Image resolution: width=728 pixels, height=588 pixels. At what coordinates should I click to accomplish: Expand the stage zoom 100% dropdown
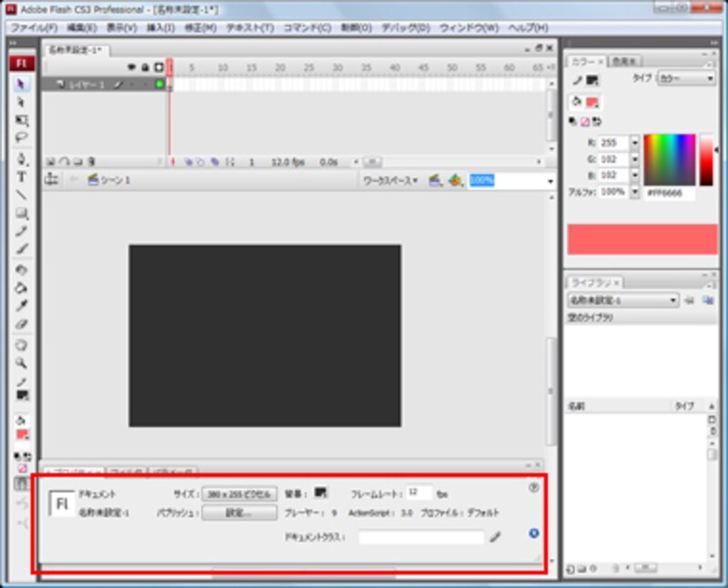tap(550, 181)
